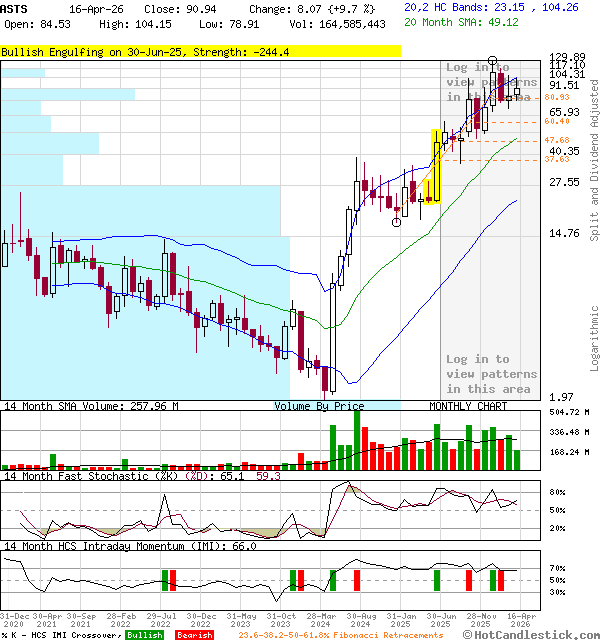
Task: Click the latest white candle at chart's right edge
Action: click(517, 92)
